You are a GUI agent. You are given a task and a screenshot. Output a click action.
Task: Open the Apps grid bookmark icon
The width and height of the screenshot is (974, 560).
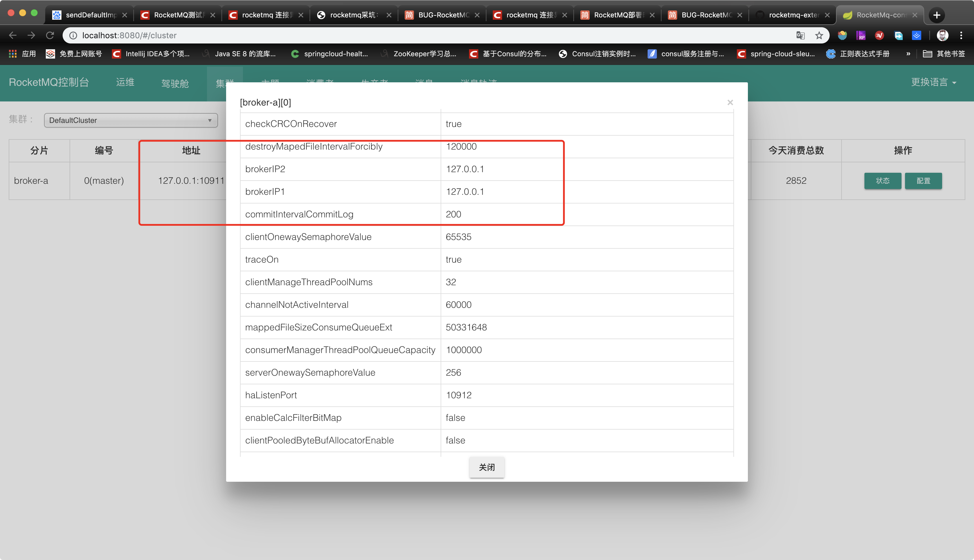tap(13, 54)
